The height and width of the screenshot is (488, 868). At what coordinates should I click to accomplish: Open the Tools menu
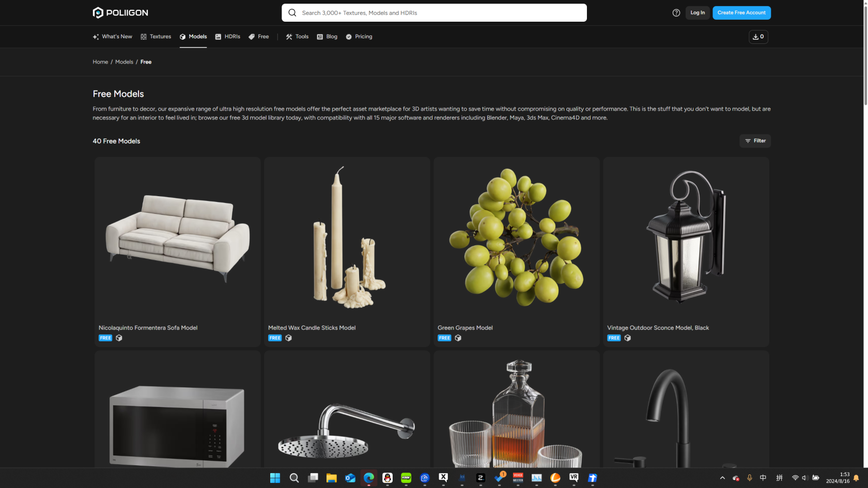tap(297, 37)
